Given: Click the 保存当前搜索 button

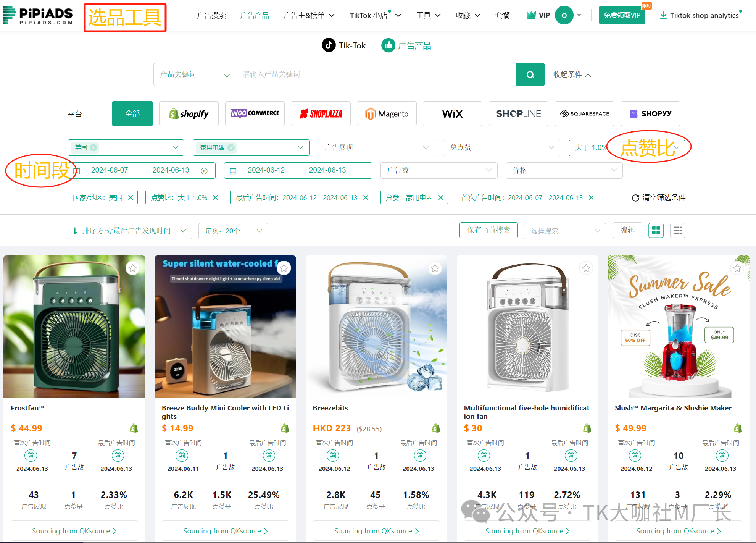Looking at the screenshot, I should pos(488,230).
